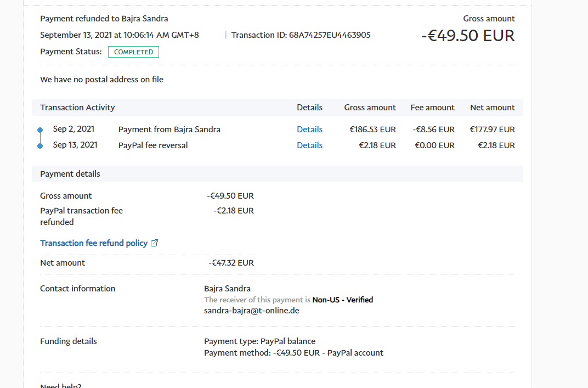Viewport: 588px width, 388px height.
Task: Click the Transaction Activity section header
Action: pyautogui.click(x=77, y=108)
